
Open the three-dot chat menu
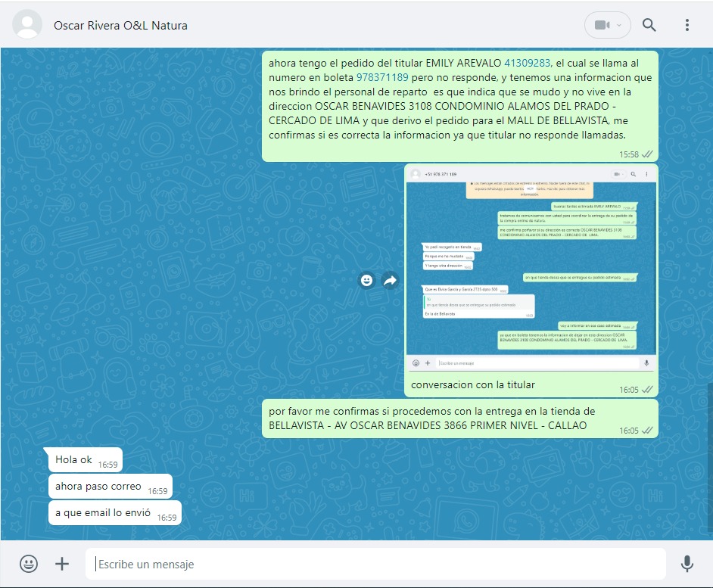687,25
